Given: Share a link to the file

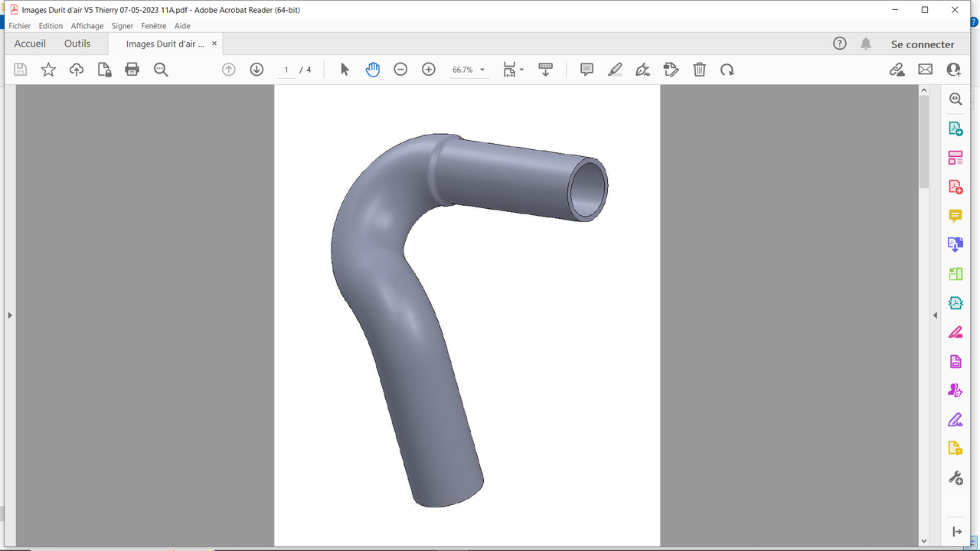Looking at the screenshot, I should point(897,70).
